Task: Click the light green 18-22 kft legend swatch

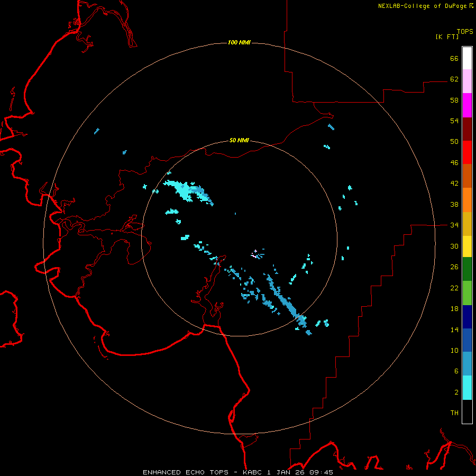Action: 467,293
